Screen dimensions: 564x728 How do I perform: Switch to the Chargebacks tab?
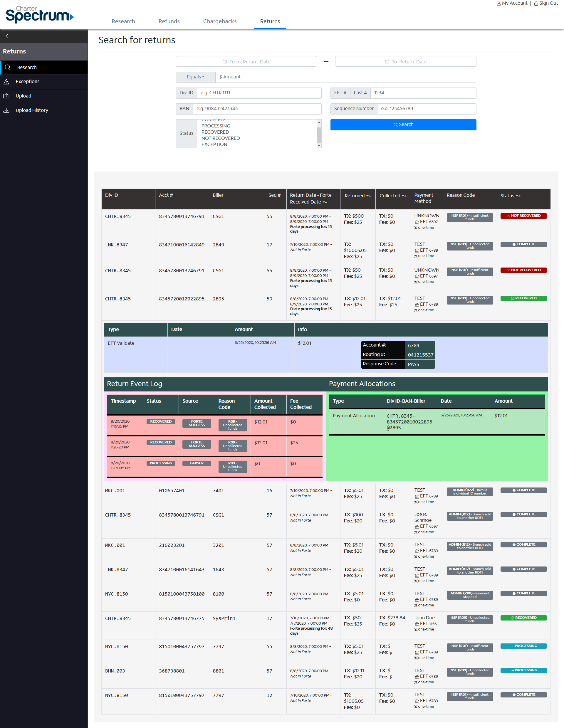pyautogui.click(x=220, y=21)
